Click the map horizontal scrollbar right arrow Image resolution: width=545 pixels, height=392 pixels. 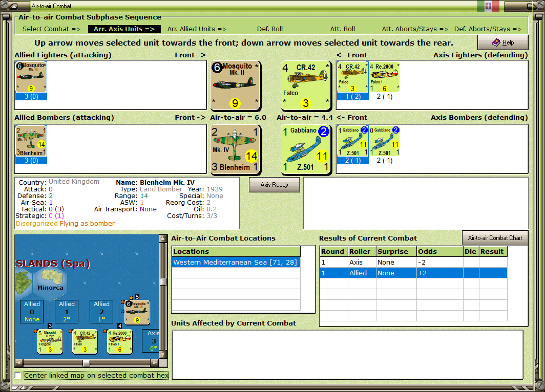coord(154,363)
